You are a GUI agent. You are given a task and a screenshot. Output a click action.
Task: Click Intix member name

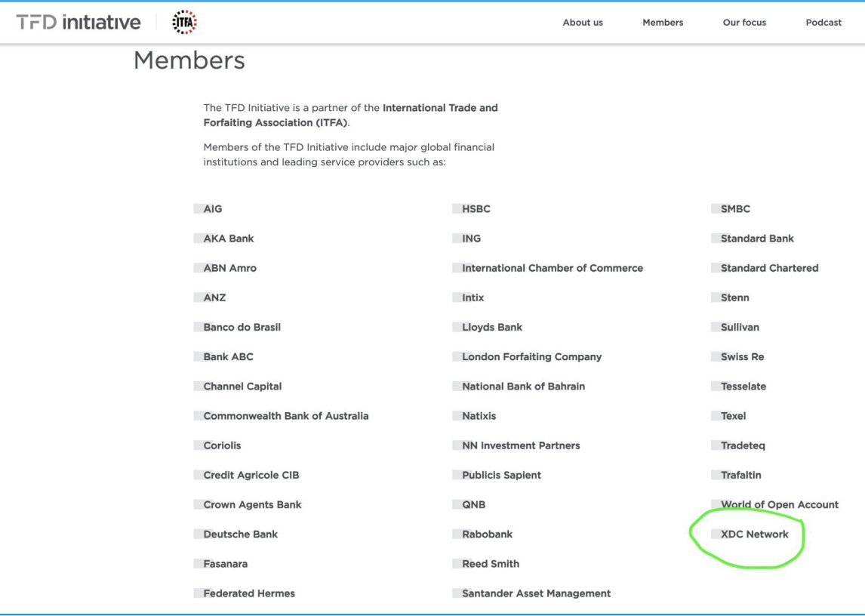click(x=473, y=297)
